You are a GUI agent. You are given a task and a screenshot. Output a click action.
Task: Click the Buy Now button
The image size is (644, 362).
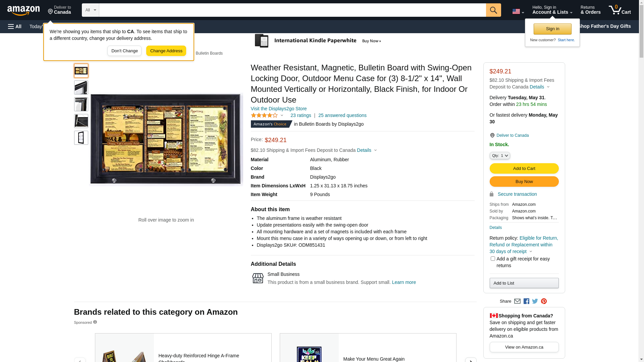pos(524,182)
